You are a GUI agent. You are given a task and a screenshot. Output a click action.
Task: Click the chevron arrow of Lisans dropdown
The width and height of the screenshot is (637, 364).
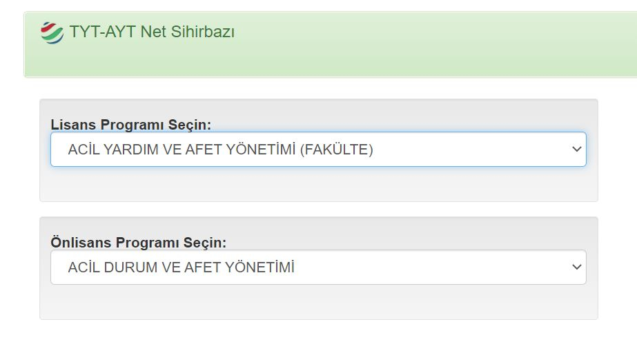[x=577, y=150]
